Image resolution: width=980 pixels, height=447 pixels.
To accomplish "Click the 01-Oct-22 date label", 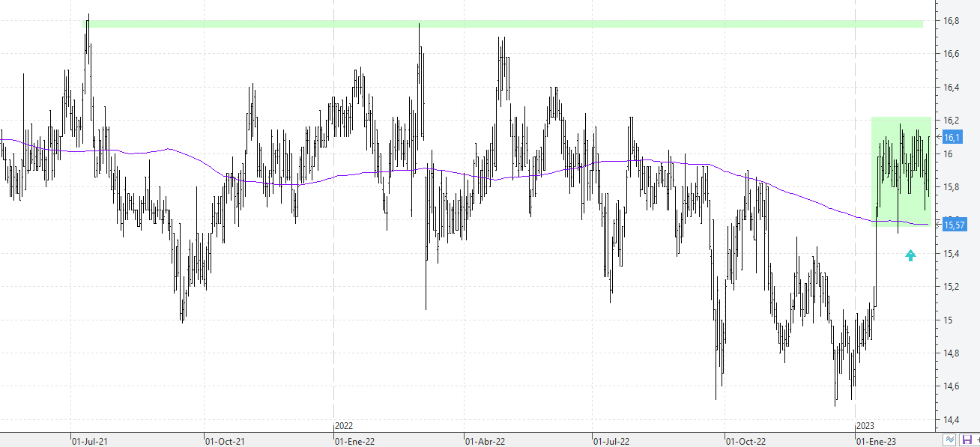I will [x=746, y=442].
